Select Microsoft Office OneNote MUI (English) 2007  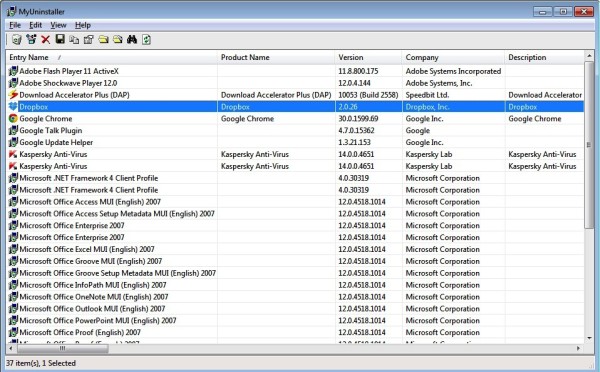[x=94, y=297]
